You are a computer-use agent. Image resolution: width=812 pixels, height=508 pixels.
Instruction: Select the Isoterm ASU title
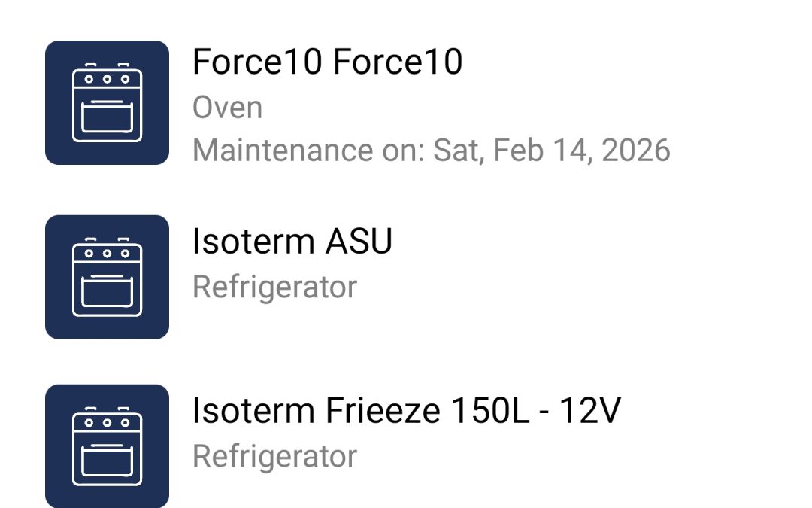click(x=292, y=241)
